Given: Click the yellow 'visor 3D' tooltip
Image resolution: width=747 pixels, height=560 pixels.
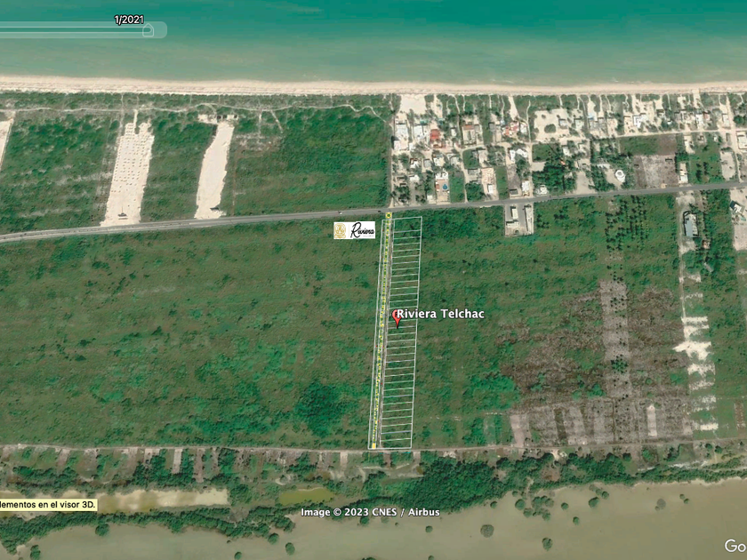Looking at the screenshot, I should click(x=48, y=505).
